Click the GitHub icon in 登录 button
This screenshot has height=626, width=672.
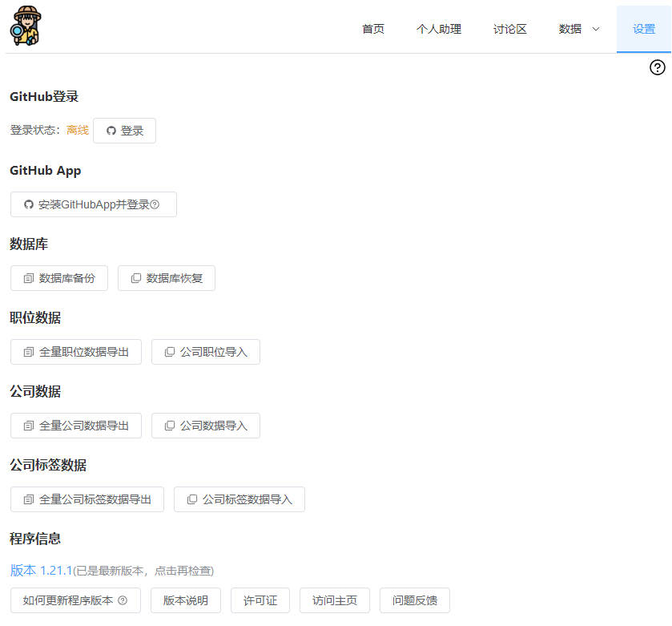tap(111, 131)
